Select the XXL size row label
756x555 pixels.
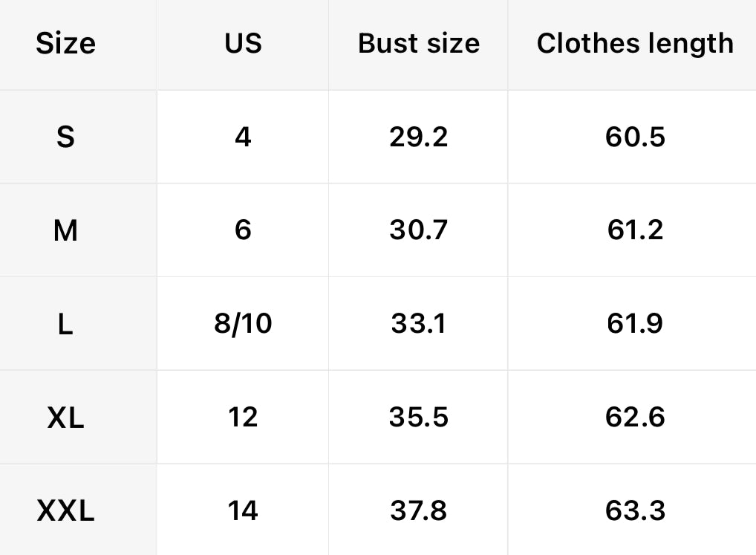pos(65,511)
